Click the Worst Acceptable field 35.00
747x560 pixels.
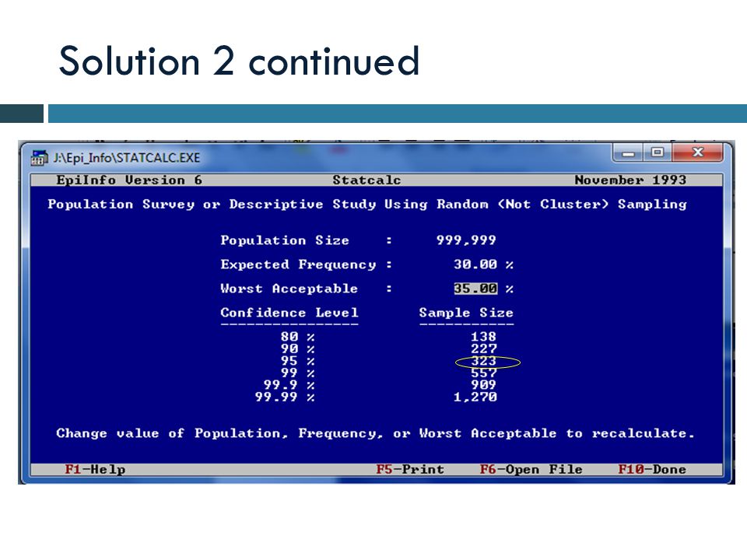pyautogui.click(x=475, y=289)
